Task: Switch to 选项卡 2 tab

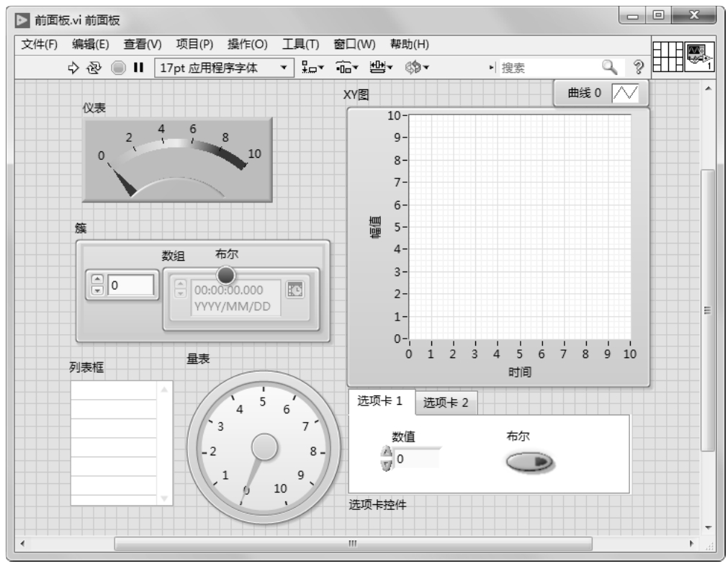Action: (446, 403)
